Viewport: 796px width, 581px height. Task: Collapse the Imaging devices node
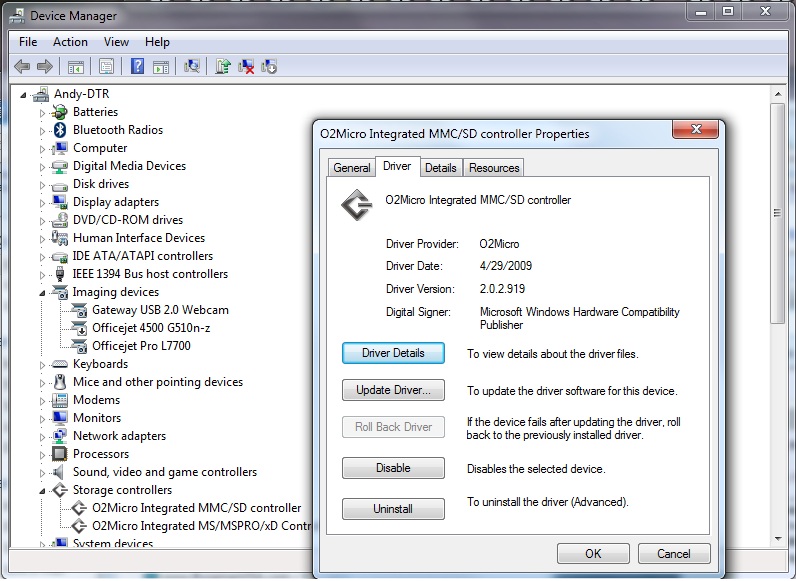42,293
